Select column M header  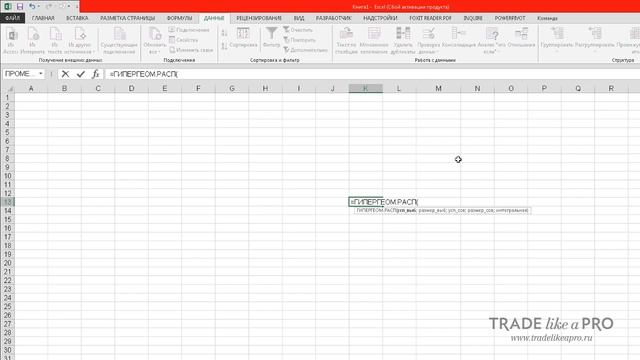[x=438, y=88]
